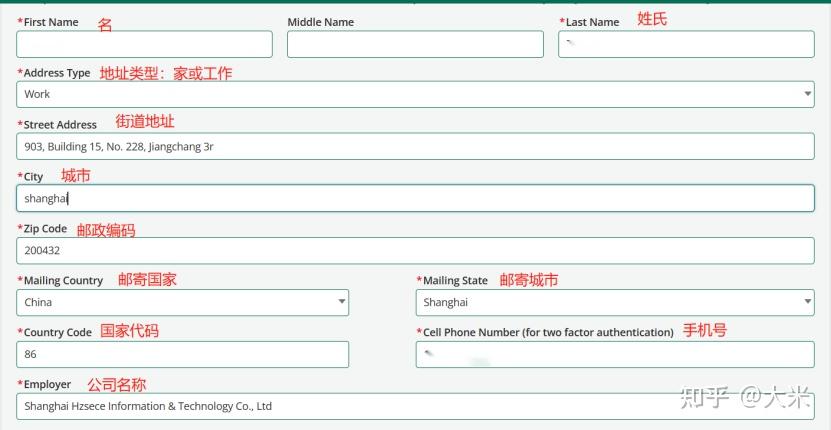Select the Last Name input field
Screen dimensions: 831x430
coord(686,44)
